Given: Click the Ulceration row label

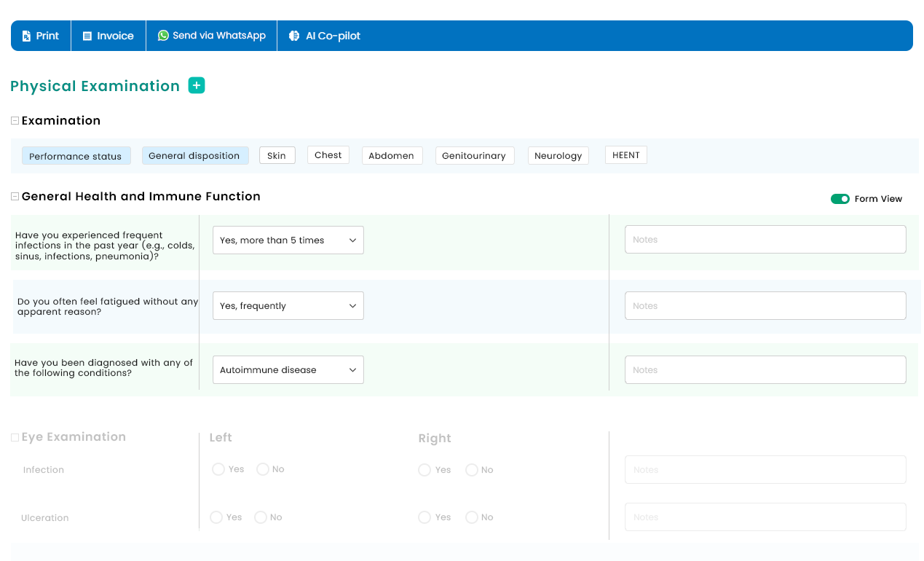Looking at the screenshot, I should tap(45, 518).
